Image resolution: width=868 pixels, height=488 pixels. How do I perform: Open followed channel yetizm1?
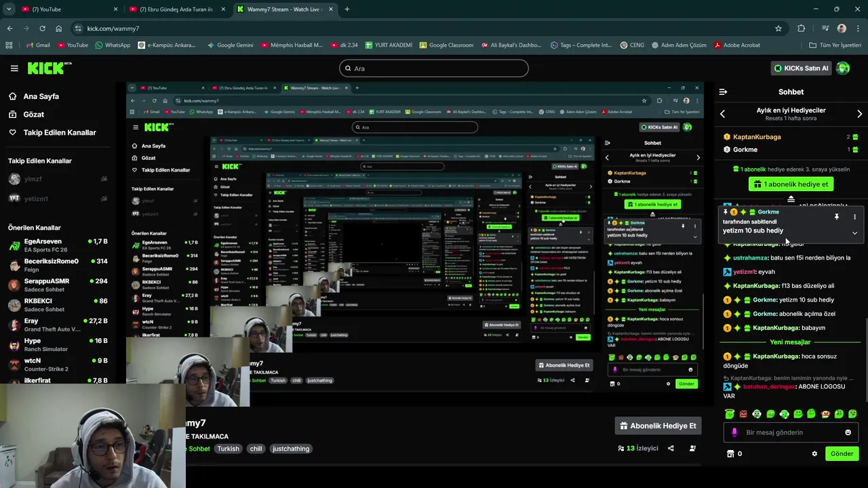pos(58,199)
